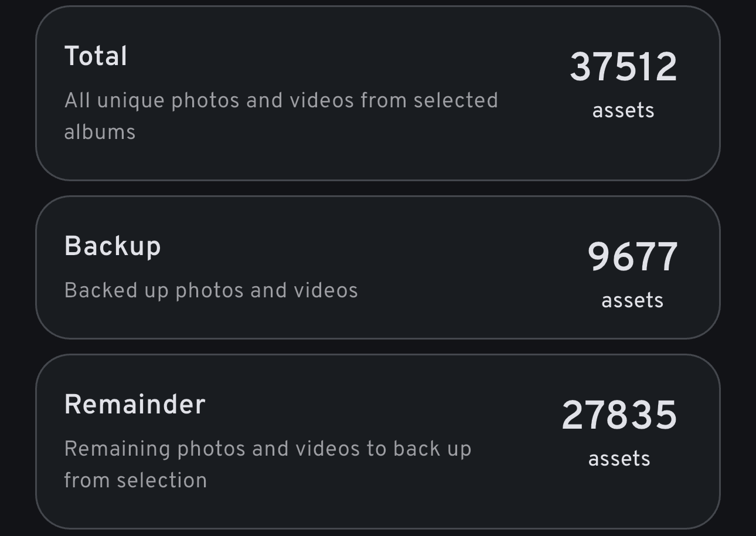Click the assets label under 27835
This screenshot has height=536, width=756.
[x=619, y=459]
